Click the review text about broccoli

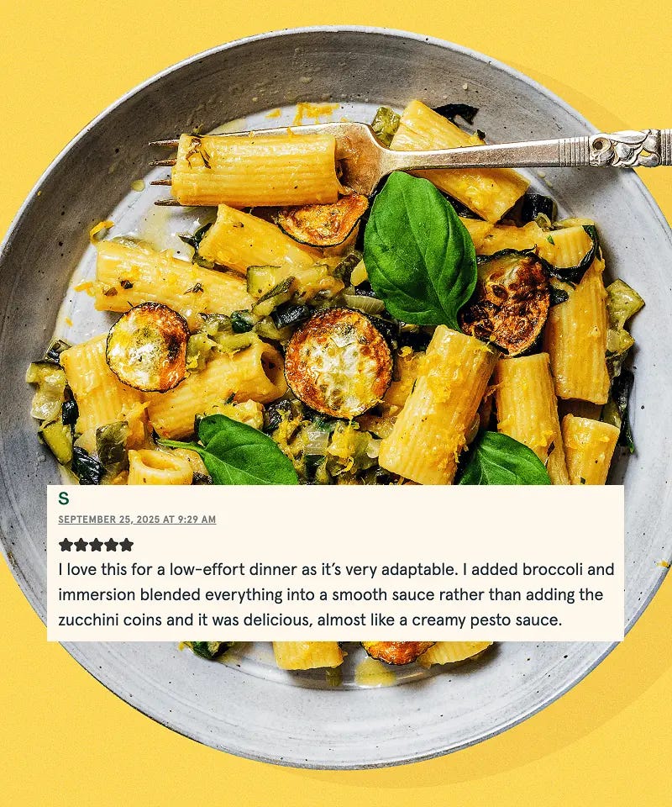point(336,594)
